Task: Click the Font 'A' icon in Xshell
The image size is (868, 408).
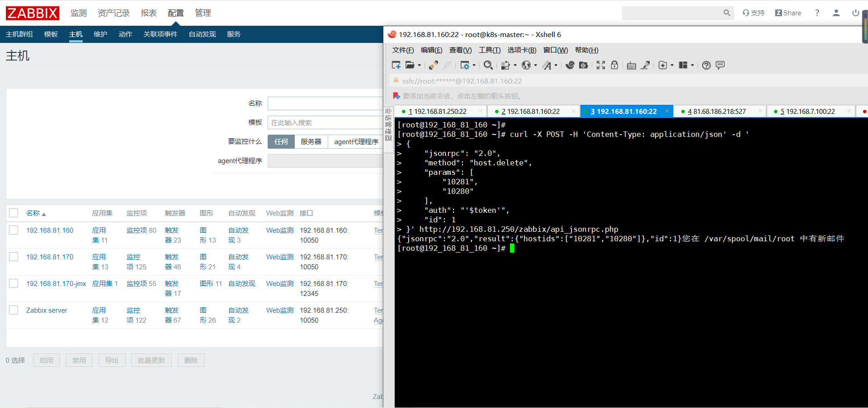Action: pos(547,65)
